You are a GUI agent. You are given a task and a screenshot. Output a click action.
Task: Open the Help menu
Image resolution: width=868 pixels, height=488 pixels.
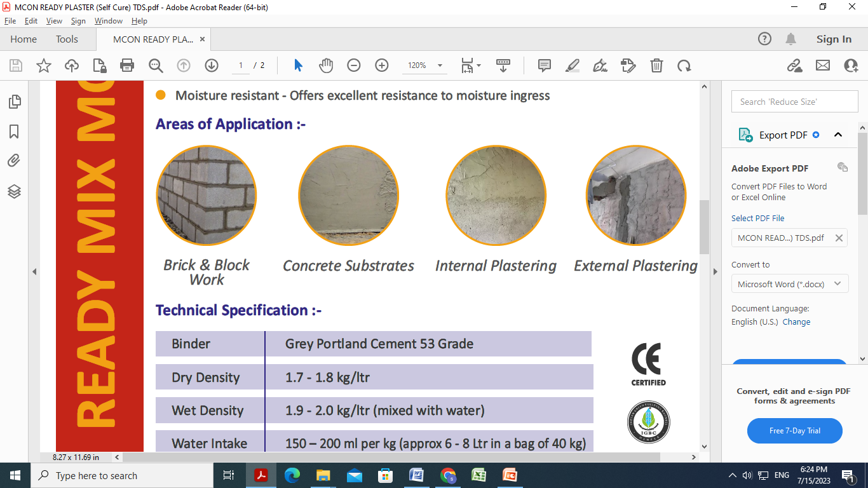click(139, 21)
